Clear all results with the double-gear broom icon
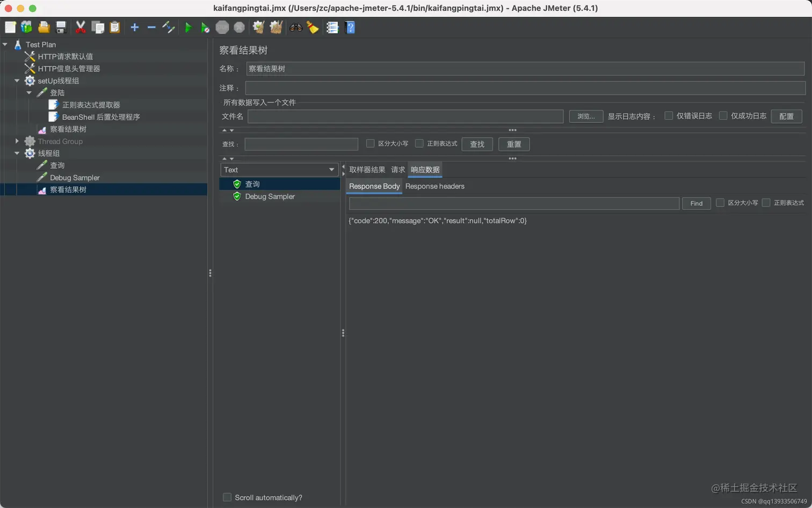The image size is (812, 508). click(x=276, y=27)
